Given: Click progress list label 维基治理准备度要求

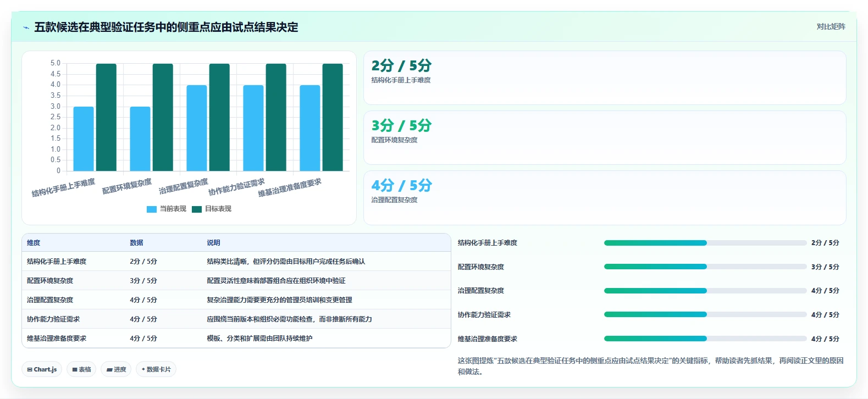Looking at the screenshot, I should (488, 339).
